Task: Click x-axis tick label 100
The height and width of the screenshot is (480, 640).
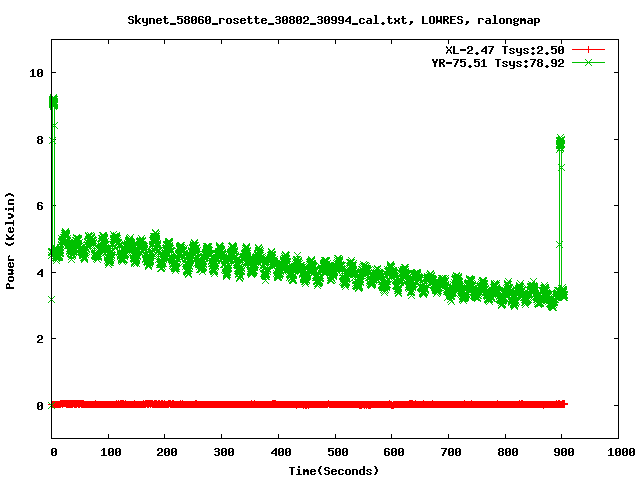Action: coord(111,452)
